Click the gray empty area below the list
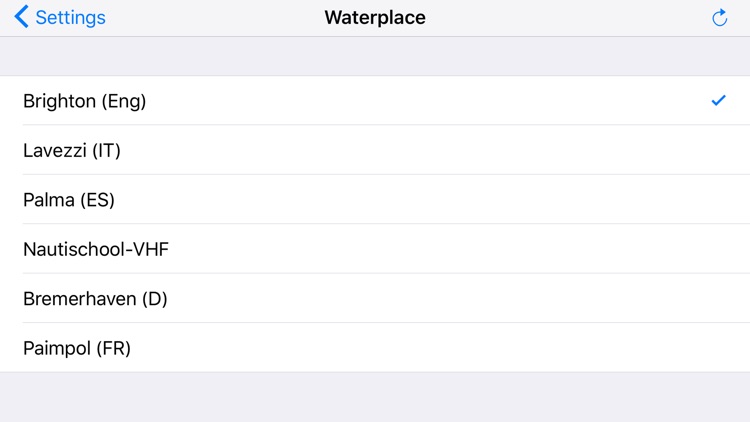 [375, 397]
